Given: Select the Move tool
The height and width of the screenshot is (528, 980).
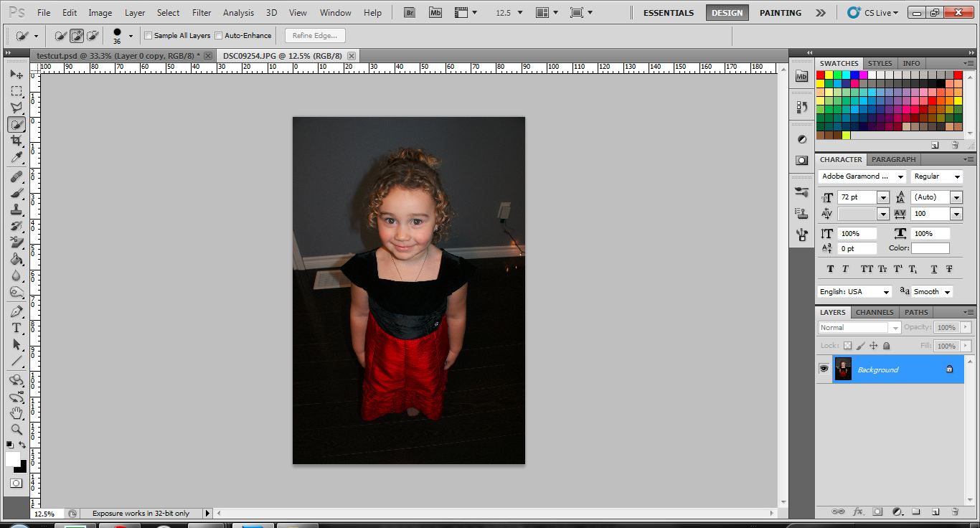Looking at the screenshot, I should [x=16, y=74].
